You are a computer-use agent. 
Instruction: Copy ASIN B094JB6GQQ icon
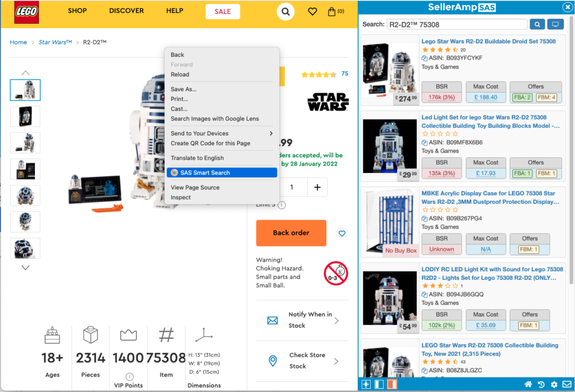click(425, 294)
